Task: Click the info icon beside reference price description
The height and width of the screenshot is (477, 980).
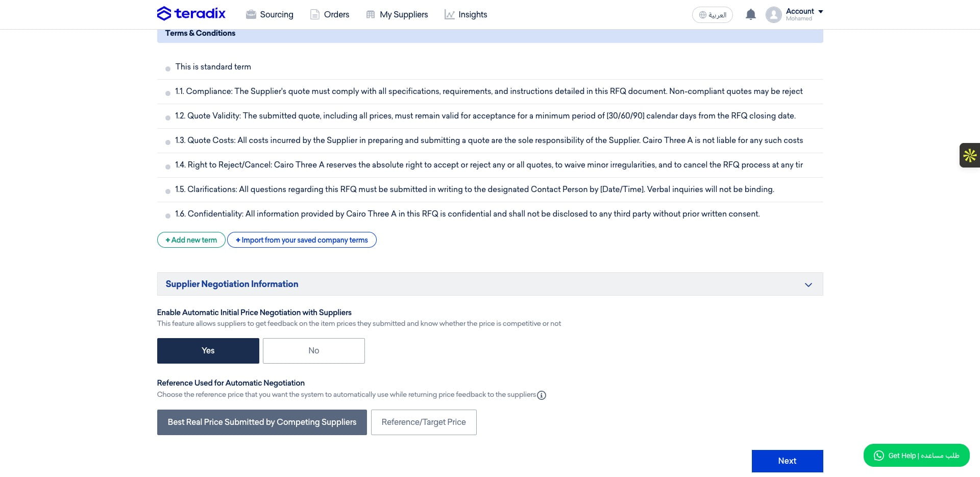Action: point(542,395)
